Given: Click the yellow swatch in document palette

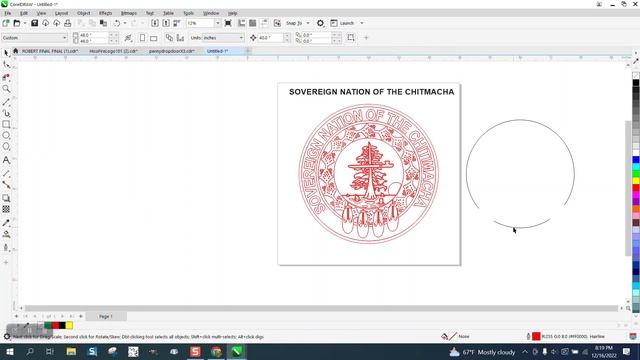Looking at the screenshot, I should (69, 325).
